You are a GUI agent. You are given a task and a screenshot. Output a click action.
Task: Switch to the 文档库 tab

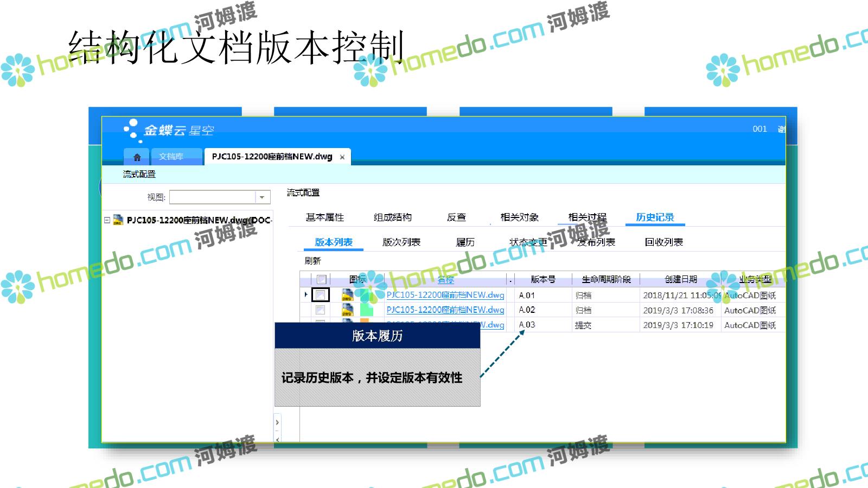click(x=171, y=157)
